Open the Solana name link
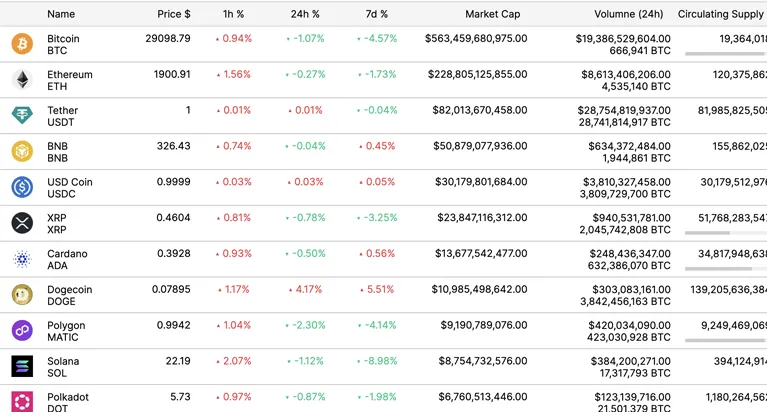The image size is (767, 412). (x=63, y=361)
